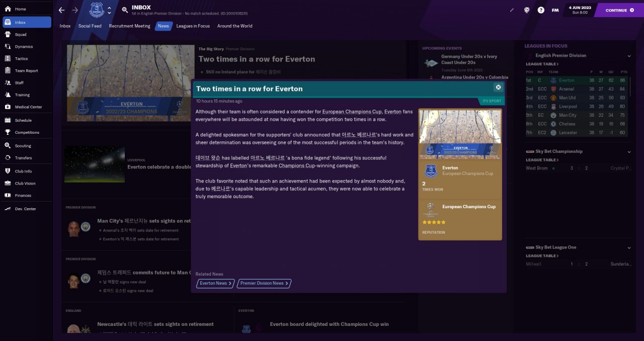Click the pencil edit icon in top bar
644x341 pixels.
click(512, 10)
